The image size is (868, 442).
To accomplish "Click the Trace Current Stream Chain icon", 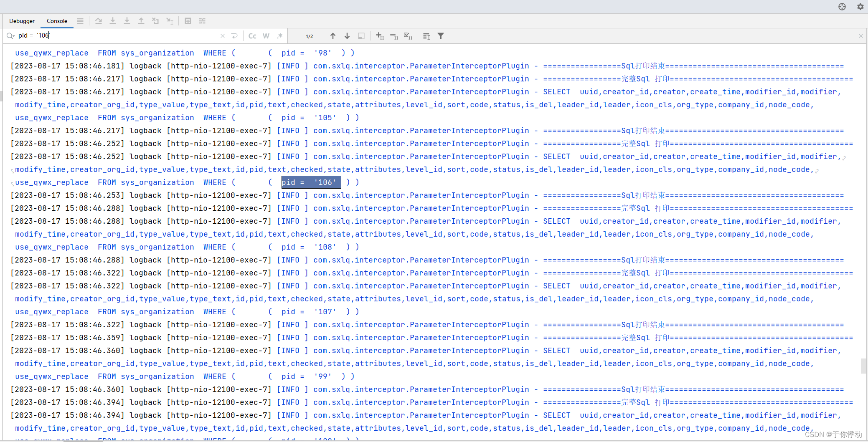I will tap(202, 21).
